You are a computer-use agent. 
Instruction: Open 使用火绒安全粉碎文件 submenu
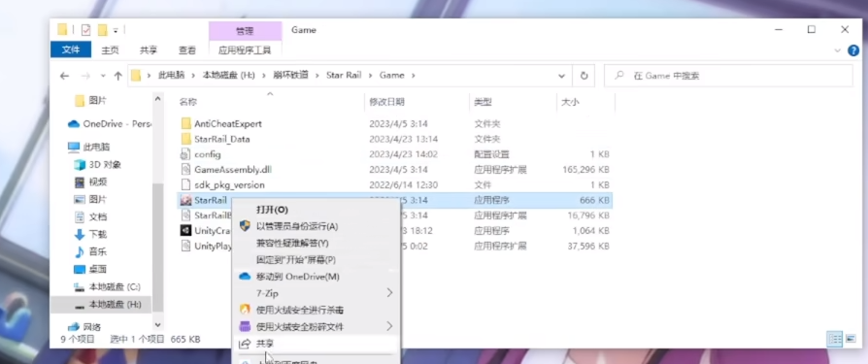316,326
